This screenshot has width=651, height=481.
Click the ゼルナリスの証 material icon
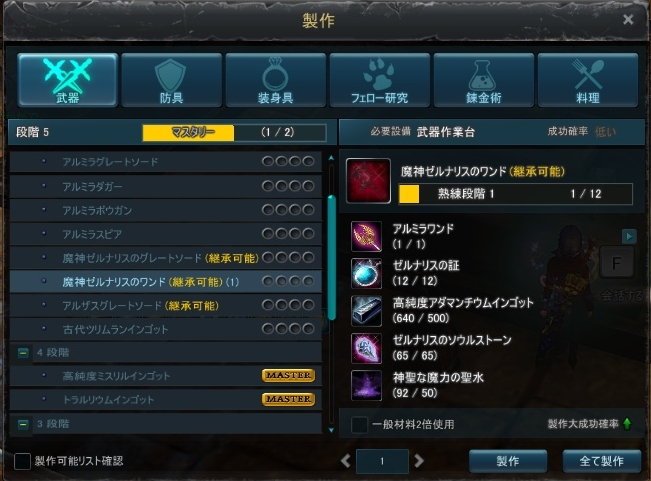(366, 273)
